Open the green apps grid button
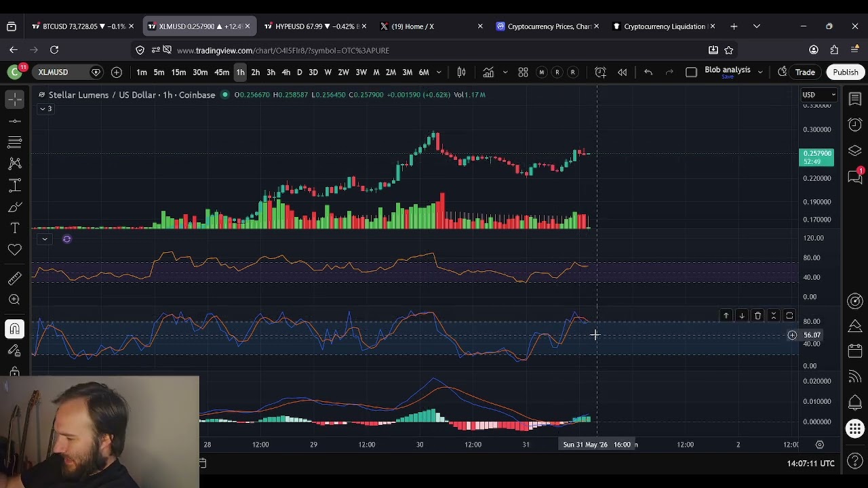Viewport: 868px width, 488px height. pyautogui.click(x=855, y=428)
